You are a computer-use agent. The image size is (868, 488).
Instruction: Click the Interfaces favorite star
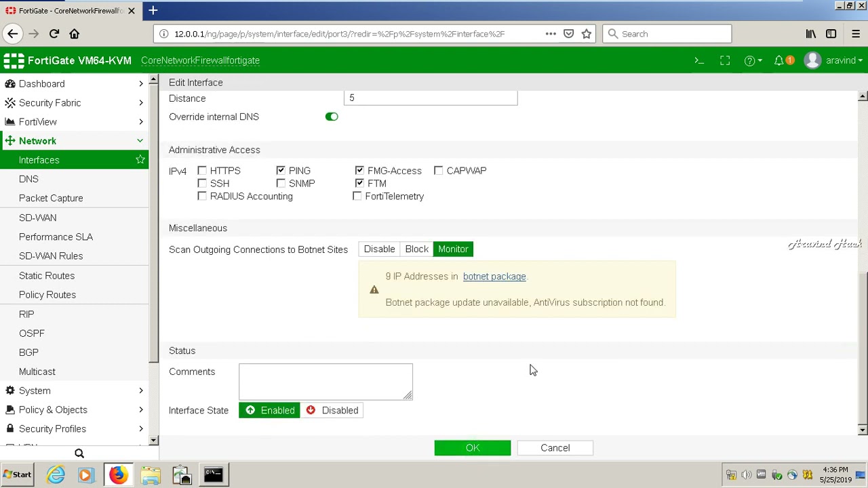click(140, 160)
